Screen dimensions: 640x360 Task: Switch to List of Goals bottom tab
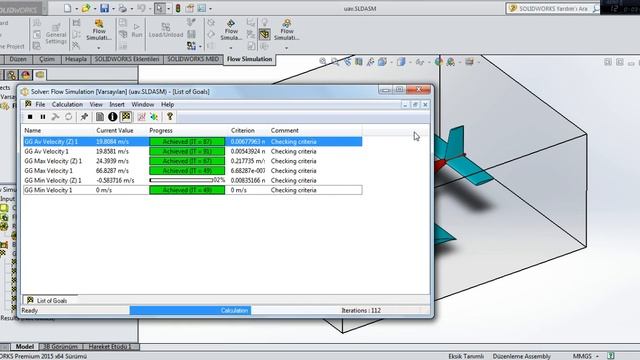(x=47, y=300)
